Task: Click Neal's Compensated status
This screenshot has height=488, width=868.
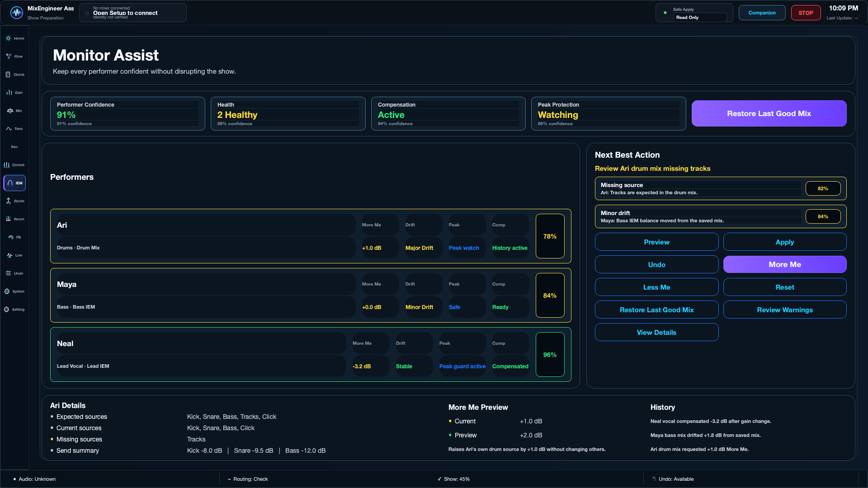Action: pyautogui.click(x=510, y=366)
